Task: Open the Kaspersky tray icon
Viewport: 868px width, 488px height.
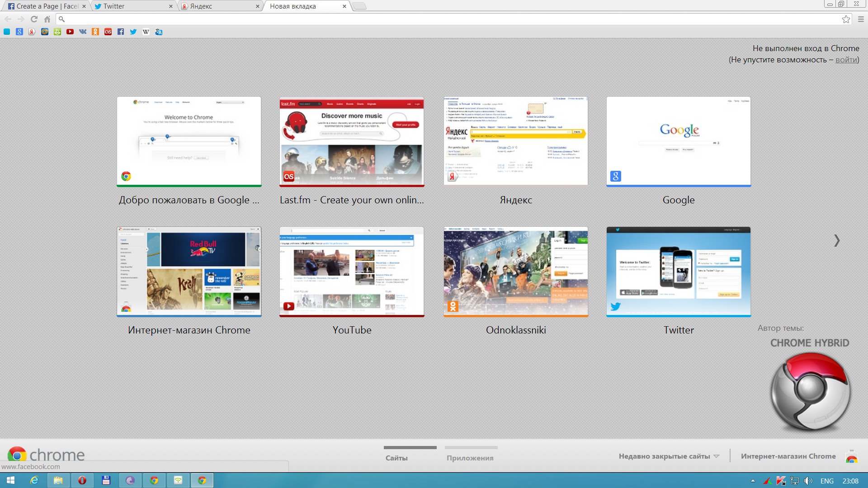Action: pyautogui.click(x=781, y=481)
